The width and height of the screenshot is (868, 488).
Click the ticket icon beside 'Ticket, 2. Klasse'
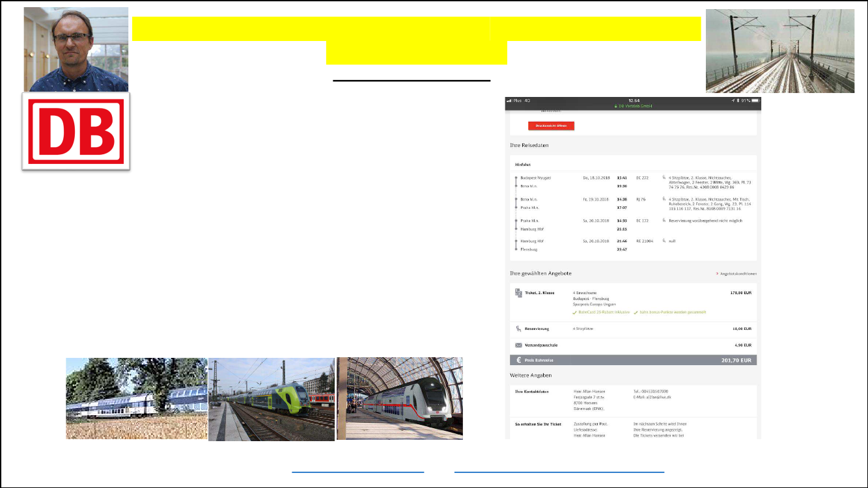coord(518,293)
